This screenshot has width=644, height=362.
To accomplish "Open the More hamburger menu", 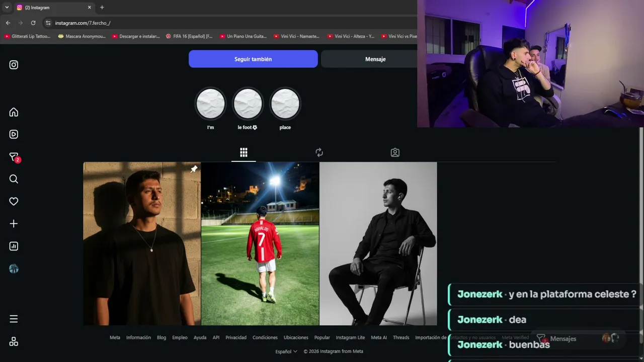I will (x=14, y=319).
